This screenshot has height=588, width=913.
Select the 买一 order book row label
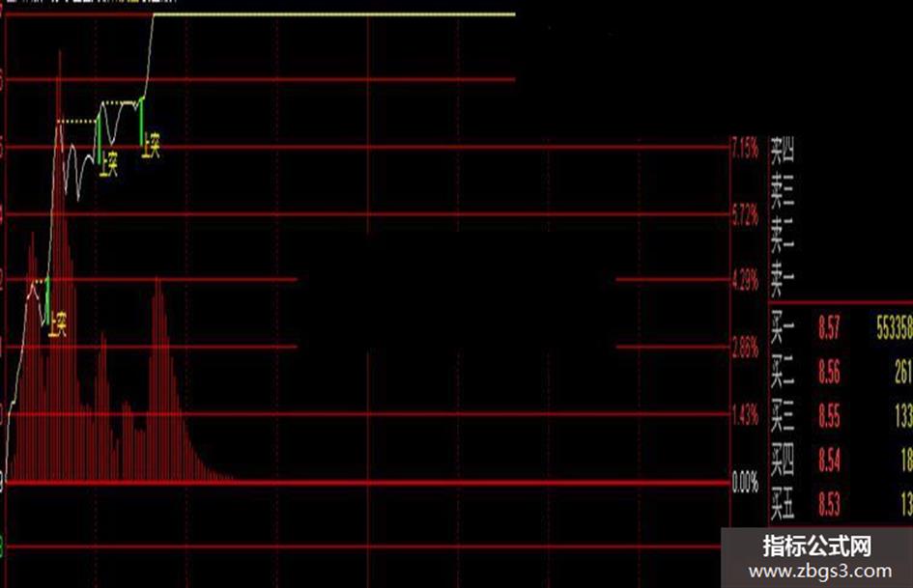(x=782, y=327)
